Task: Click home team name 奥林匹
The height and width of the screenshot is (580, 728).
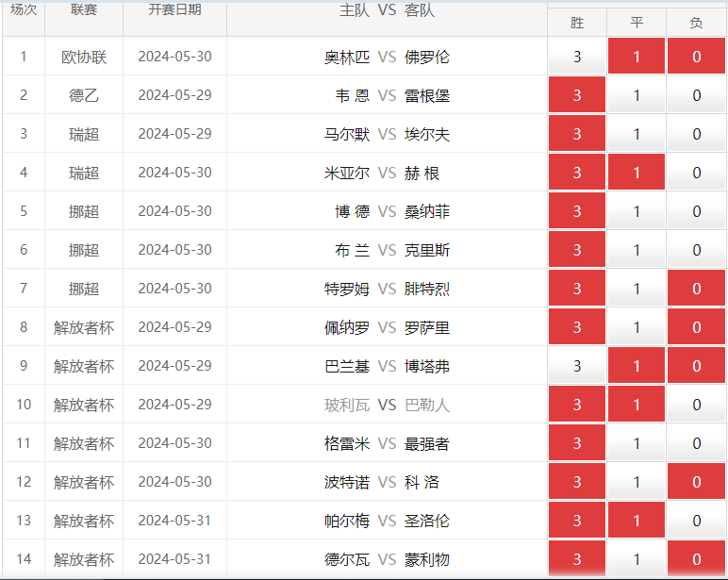Action: point(347,58)
